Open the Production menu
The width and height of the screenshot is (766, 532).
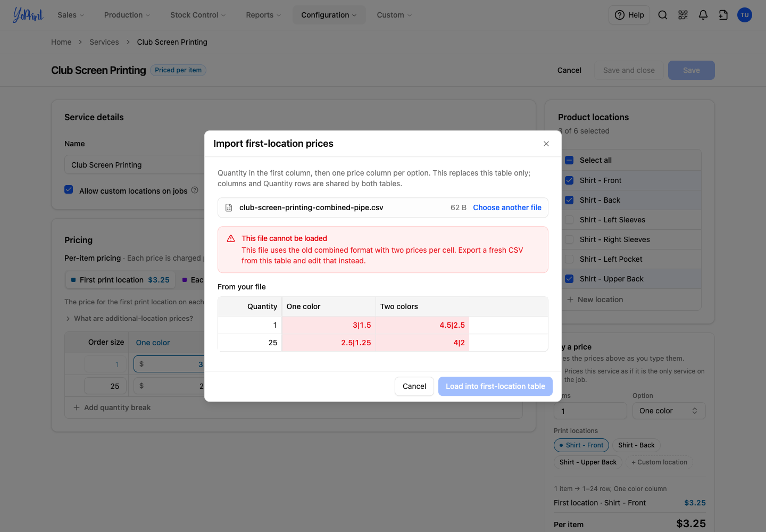(127, 15)
